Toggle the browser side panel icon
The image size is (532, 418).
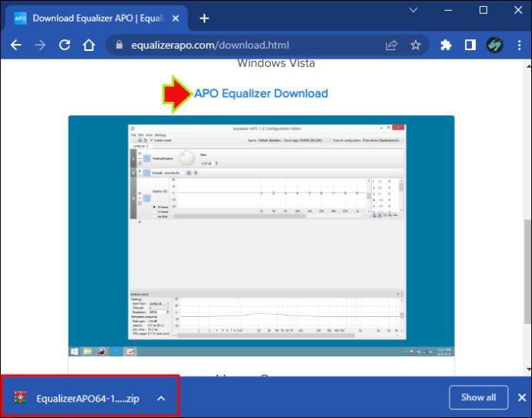click(x=470, y=45)
